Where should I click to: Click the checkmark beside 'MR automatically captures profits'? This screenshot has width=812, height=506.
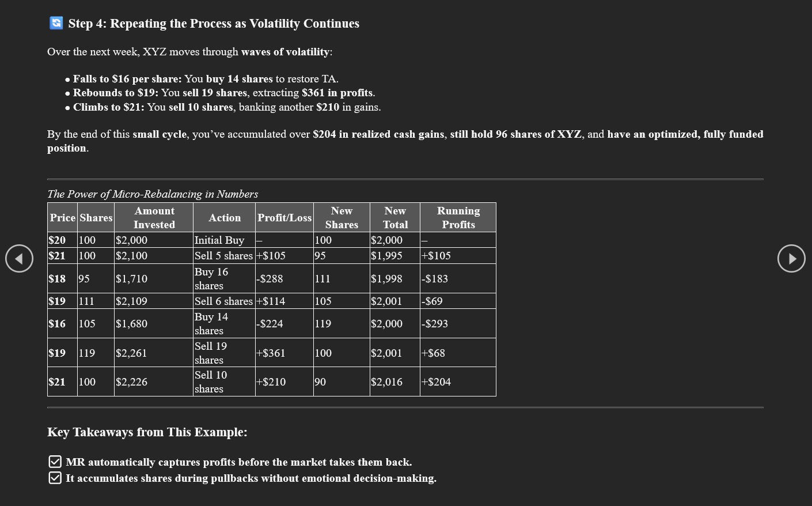(x=55, y=462)
